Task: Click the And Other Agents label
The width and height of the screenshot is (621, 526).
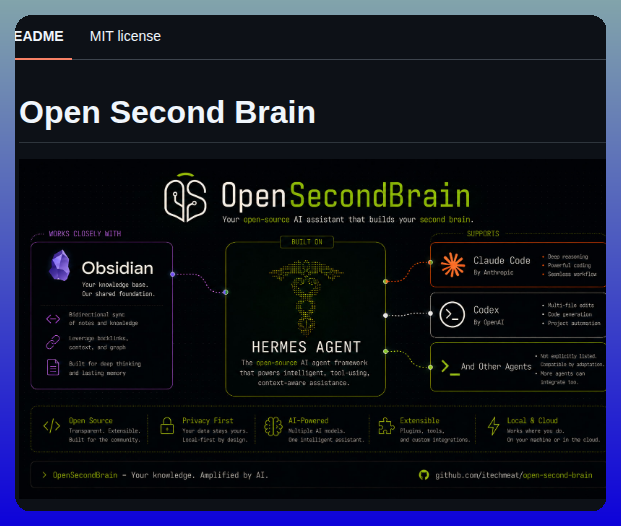Action: click(x=496, y=367)
